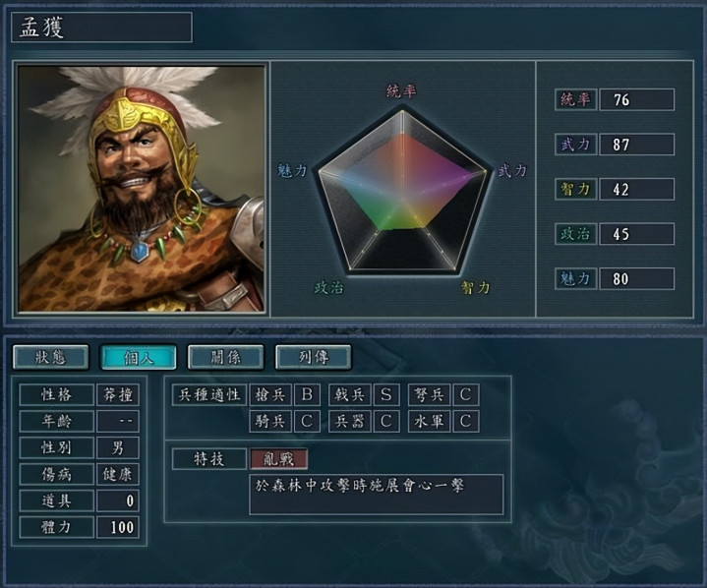Open the 列傳 biography tab
707x588 pixels.
pos(314,357)
